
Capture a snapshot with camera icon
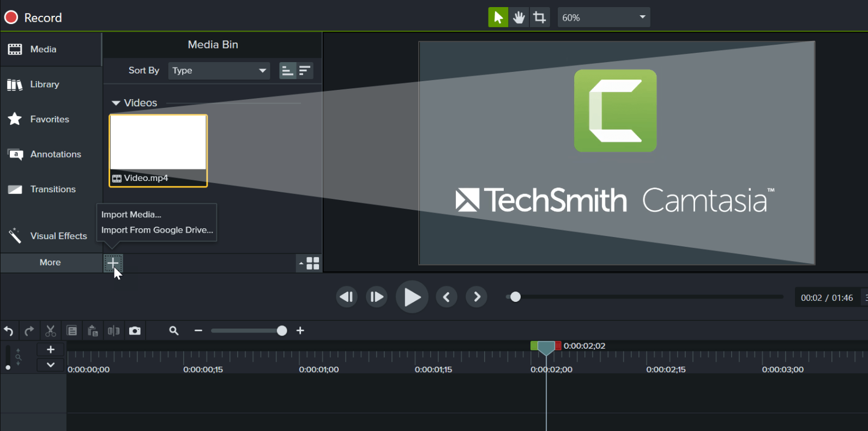click(135, 331)
